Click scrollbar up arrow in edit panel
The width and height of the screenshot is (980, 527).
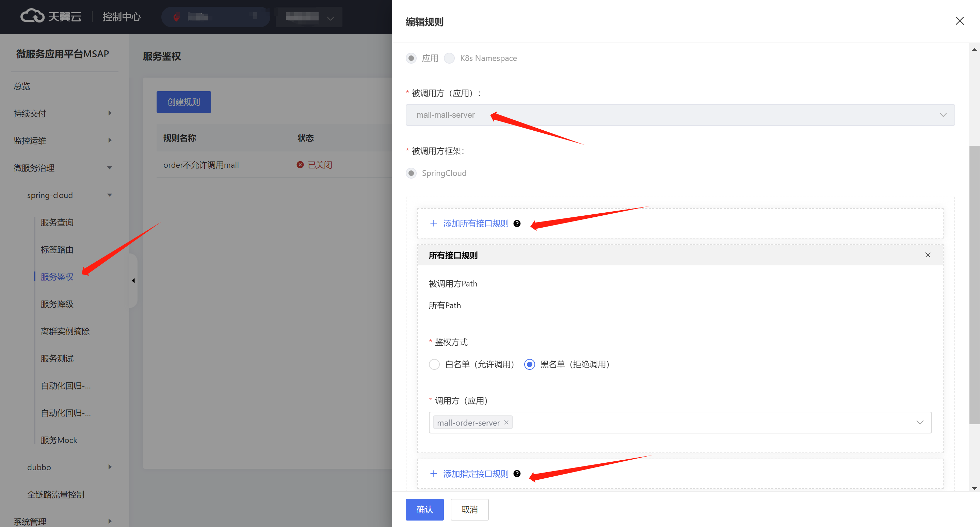pos(974,49)
